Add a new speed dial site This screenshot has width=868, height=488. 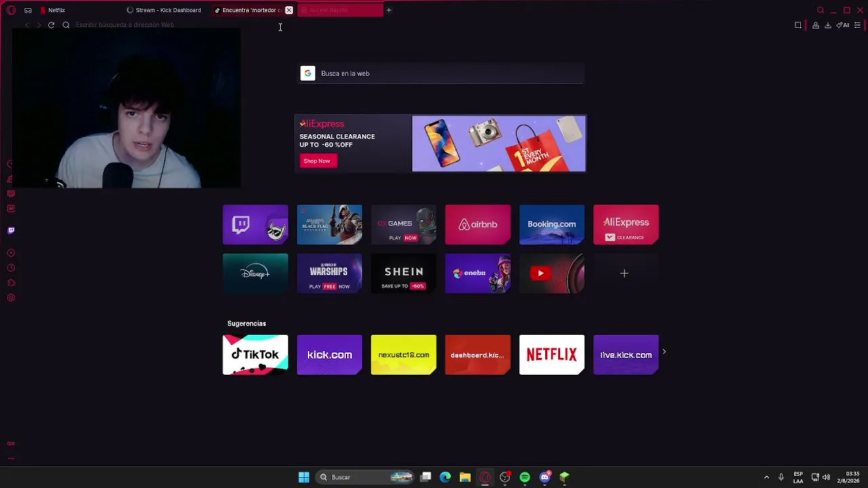(x=625, y=273)
